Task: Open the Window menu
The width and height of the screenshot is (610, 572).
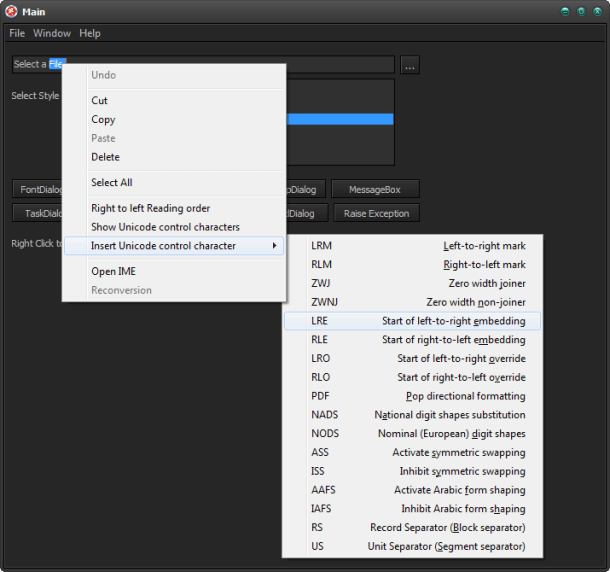Action: pos(52,33)
